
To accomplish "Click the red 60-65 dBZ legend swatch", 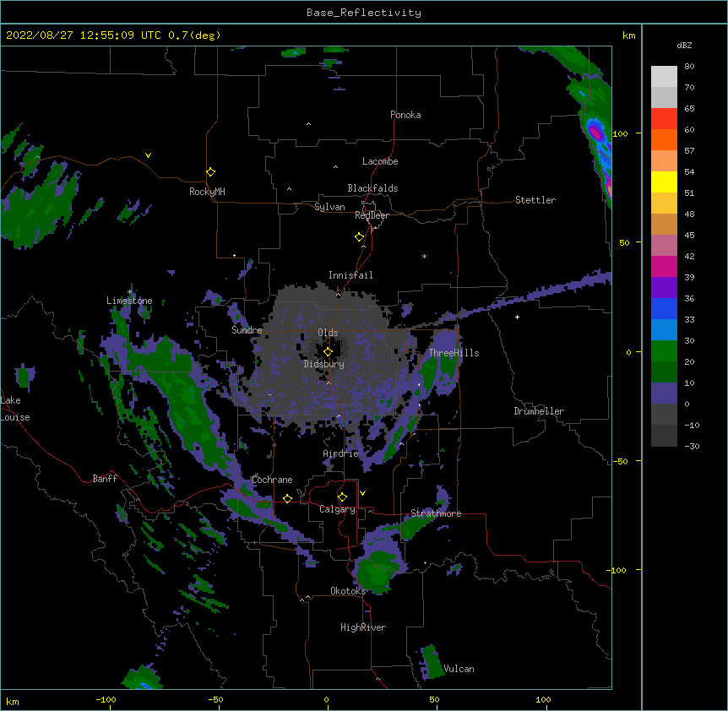I will tap(664, 118).
